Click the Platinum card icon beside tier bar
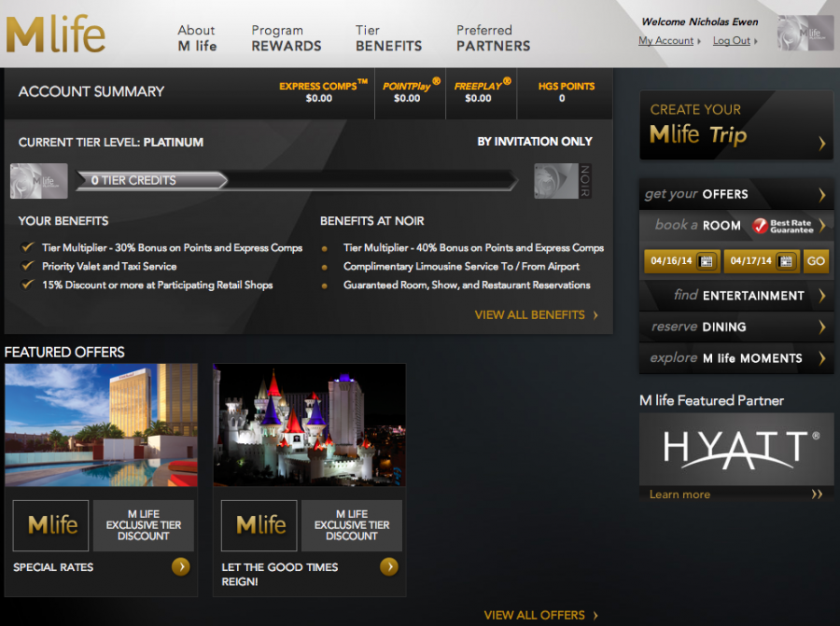This screenshot has width=840, height=626. (39, 181)
